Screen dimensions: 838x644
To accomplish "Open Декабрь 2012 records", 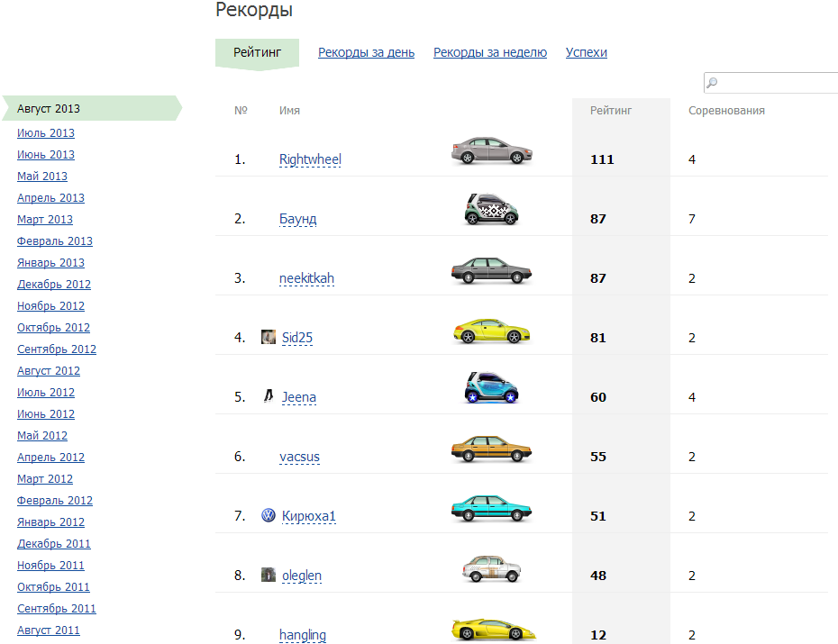I will [54, 284].
